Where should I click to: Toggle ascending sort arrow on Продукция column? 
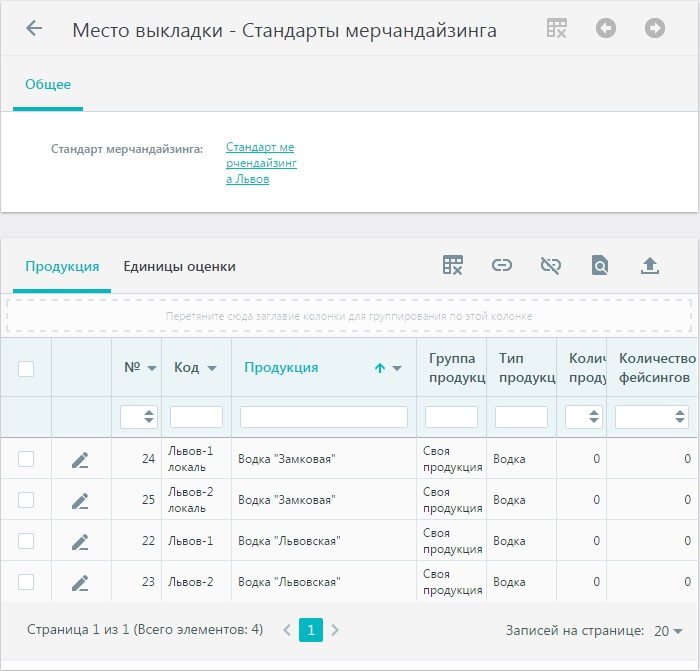[380, 368]
